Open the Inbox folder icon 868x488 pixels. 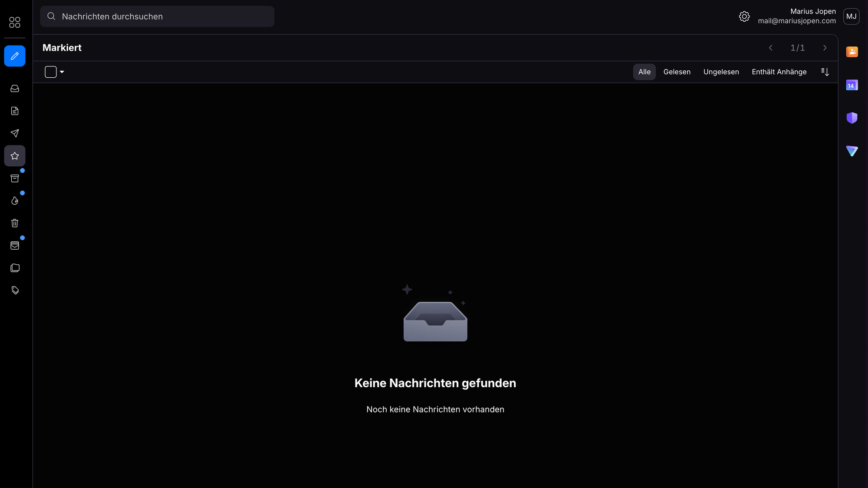pos(15,89)
